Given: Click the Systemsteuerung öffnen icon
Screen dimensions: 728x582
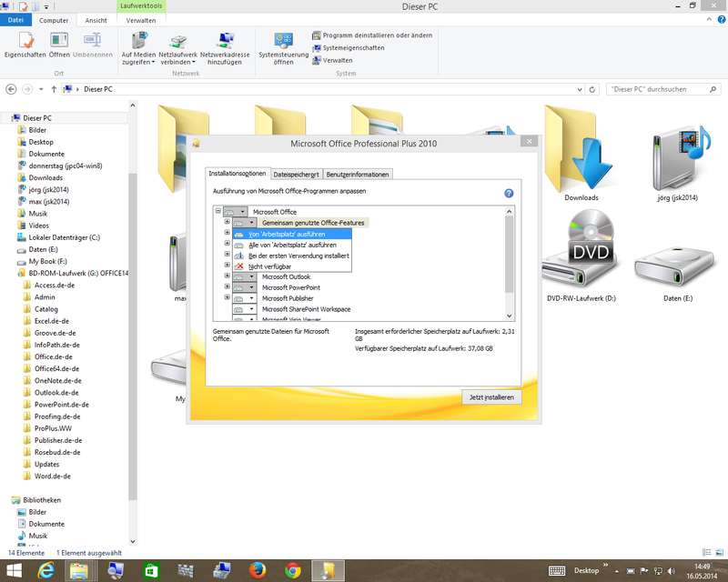Looking at the screenshot, I should [283, 44].
